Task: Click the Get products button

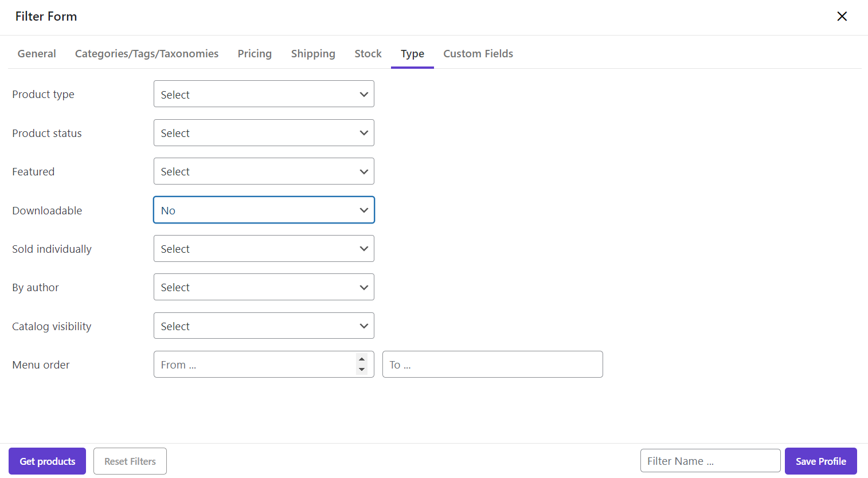Action: coord(47,461)
